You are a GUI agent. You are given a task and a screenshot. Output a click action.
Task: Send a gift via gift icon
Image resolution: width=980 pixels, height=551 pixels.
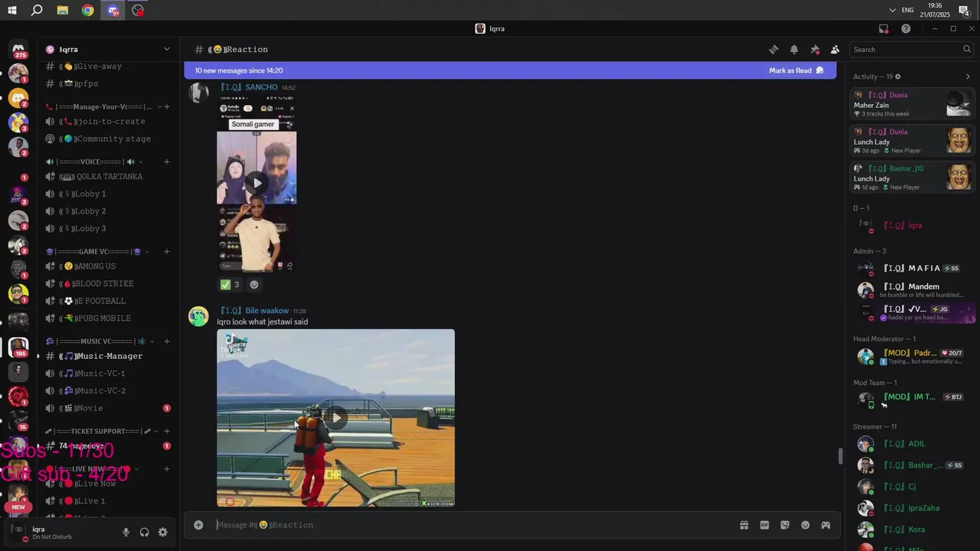click(x=743, y=525)
